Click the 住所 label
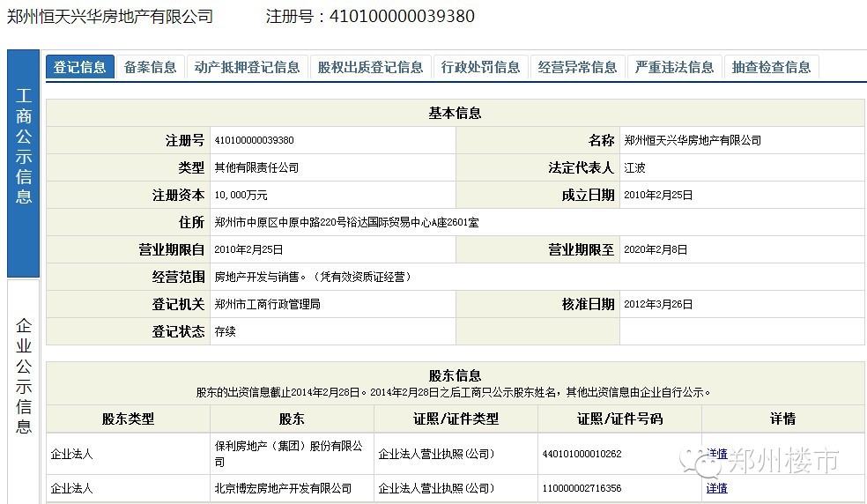This screenshot has width=867, height=504. pyautogui.click(x=191, y=222)
